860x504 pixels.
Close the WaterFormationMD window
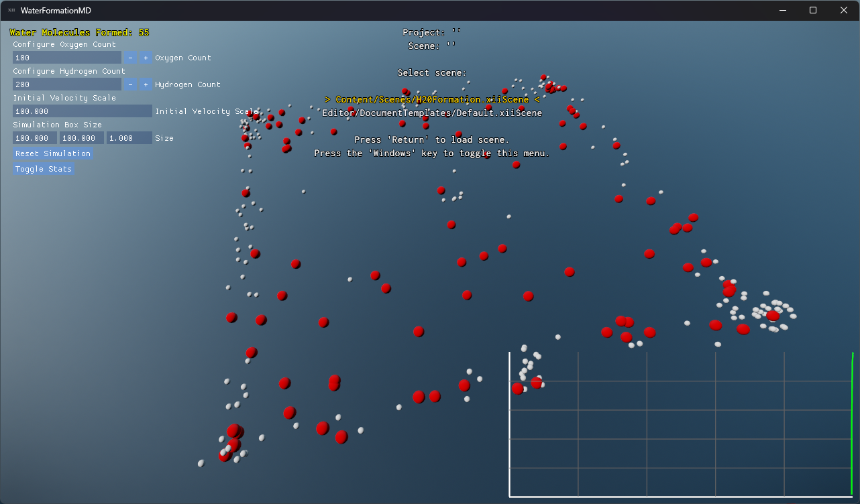844,11
